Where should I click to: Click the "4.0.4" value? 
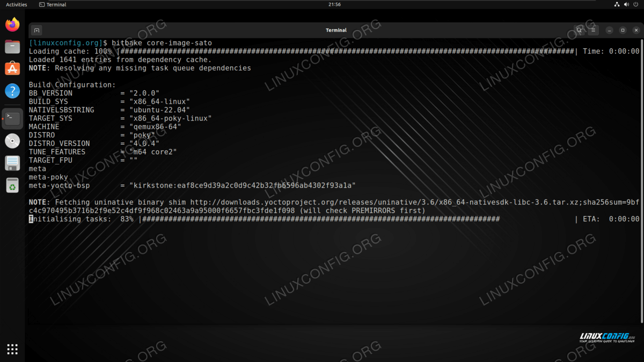(144, 144)
